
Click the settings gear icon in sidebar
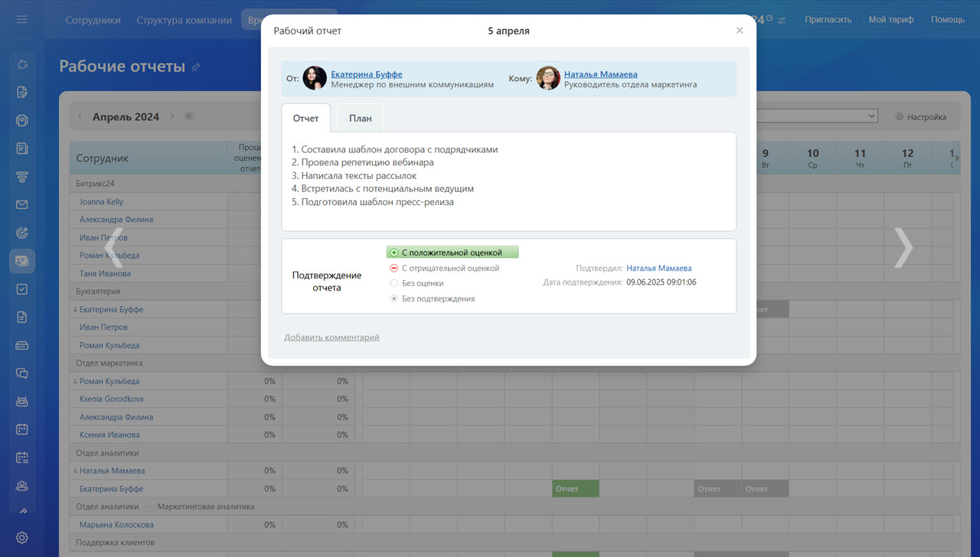pyautogui.click(x=22, y=538)
